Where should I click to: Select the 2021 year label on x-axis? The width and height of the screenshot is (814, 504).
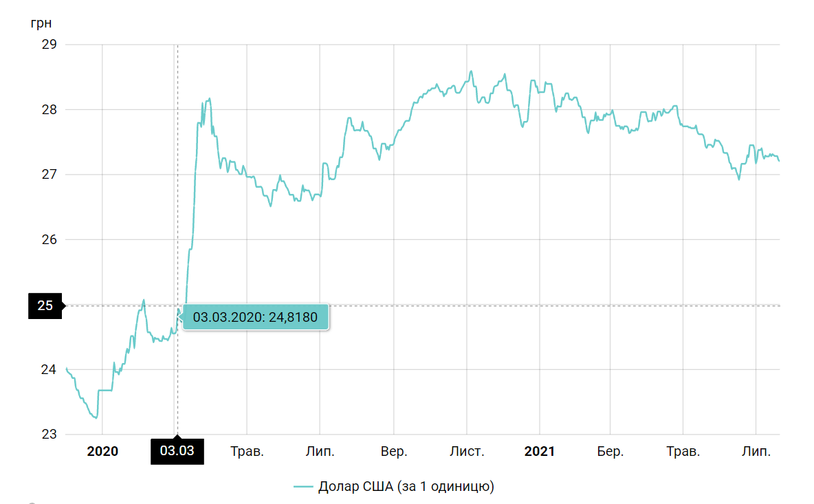(x=540, y=452)
